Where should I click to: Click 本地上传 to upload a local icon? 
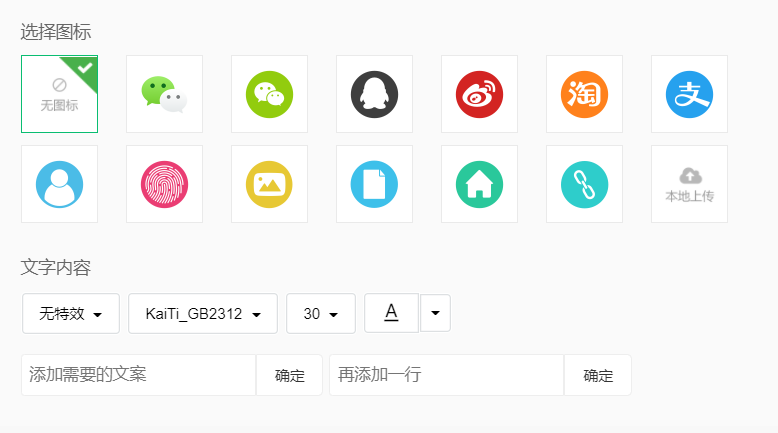(x=690, y=184)
